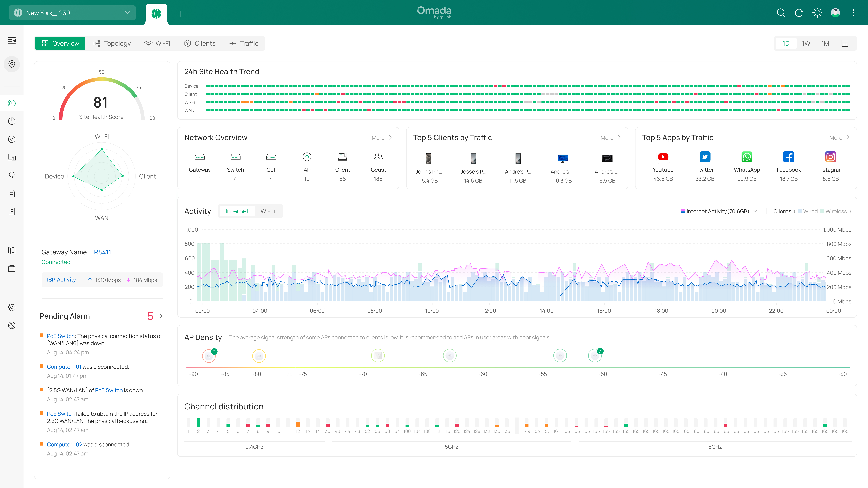
Task: Click the custom date calendar icon
Action: (x=845, y=43)
